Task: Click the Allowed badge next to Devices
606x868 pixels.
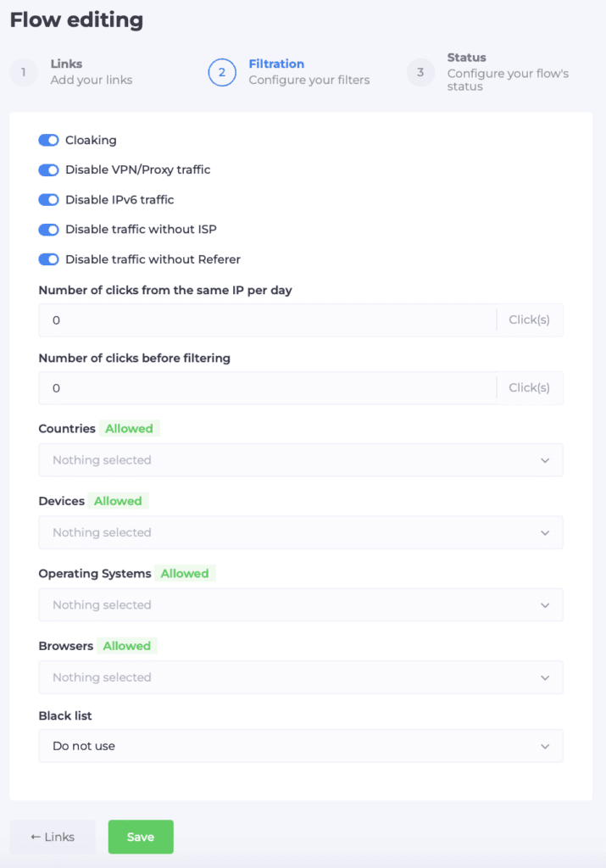Action: coord(118,501)
